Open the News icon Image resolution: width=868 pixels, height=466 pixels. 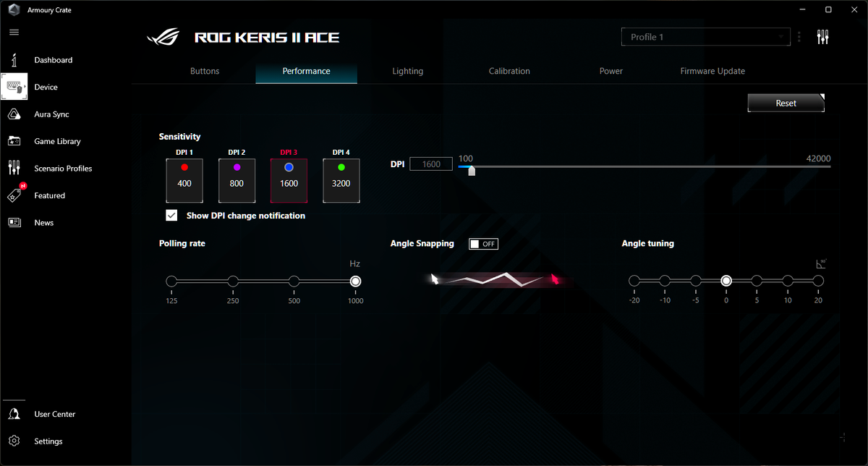click(14, 223)
